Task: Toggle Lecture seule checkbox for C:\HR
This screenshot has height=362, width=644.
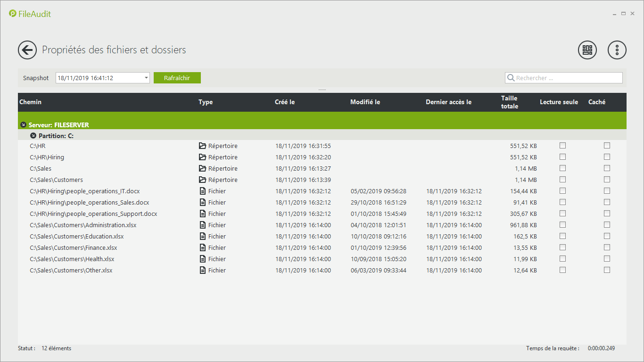Action: [562, 146]
